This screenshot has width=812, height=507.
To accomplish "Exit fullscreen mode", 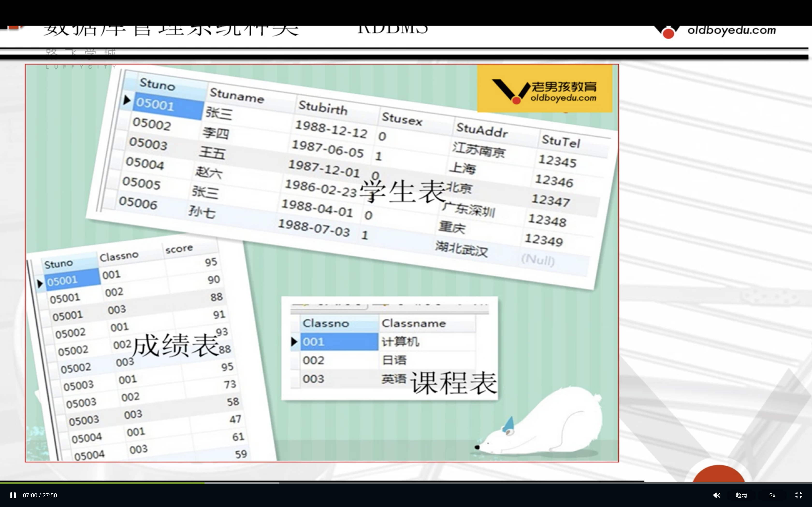I will tap(799, 495).
